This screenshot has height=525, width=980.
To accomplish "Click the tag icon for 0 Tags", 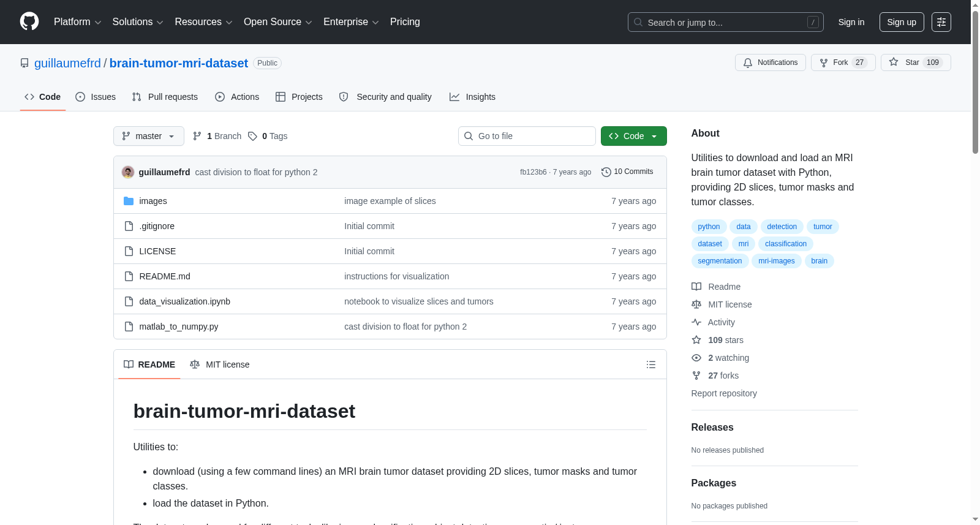I will tap(252, 136).
